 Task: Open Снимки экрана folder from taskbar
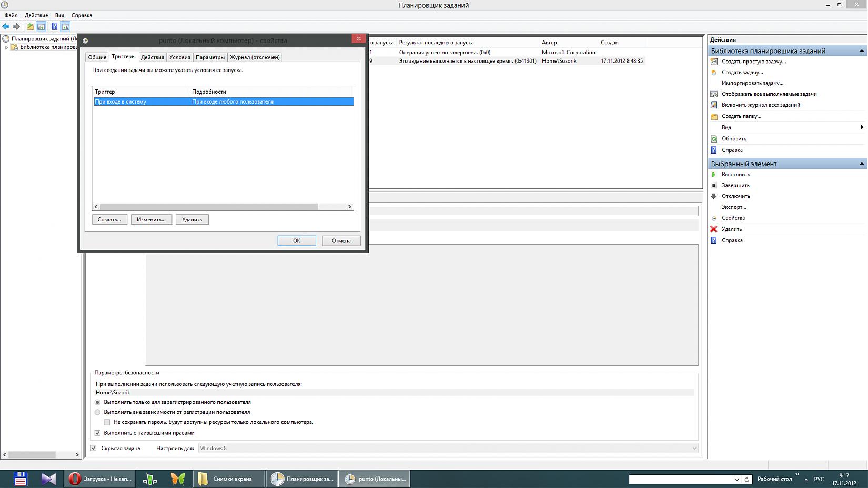click(x=228, y=479)
